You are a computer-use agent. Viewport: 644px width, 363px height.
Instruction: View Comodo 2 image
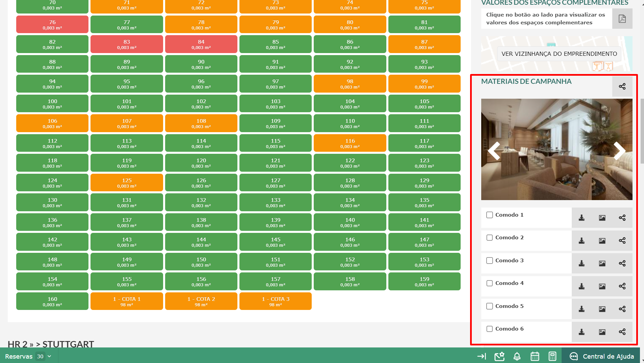602,241
